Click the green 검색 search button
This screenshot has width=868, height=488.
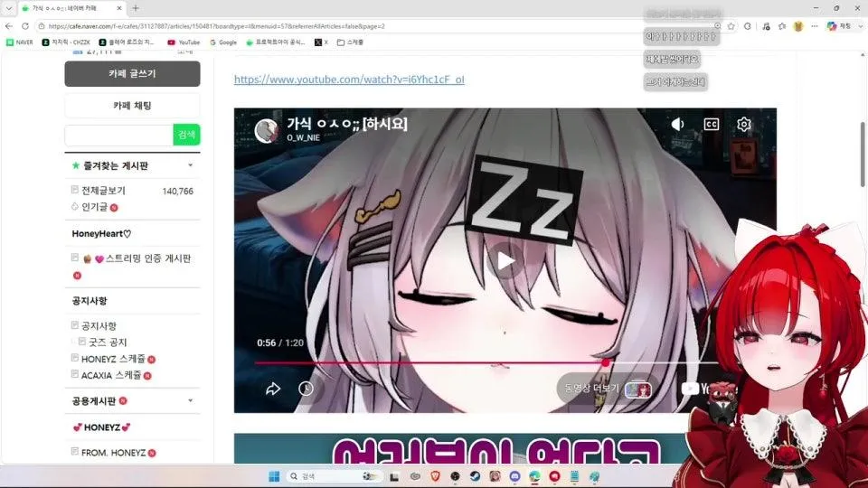(x=186, y=135)
